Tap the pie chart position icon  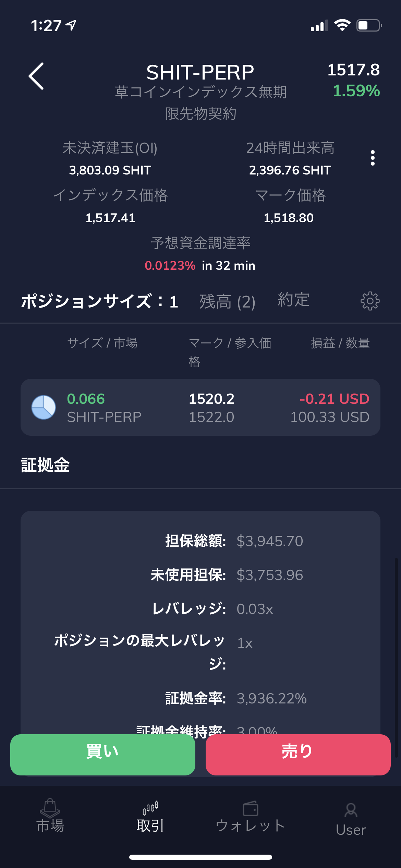point(44,407)
